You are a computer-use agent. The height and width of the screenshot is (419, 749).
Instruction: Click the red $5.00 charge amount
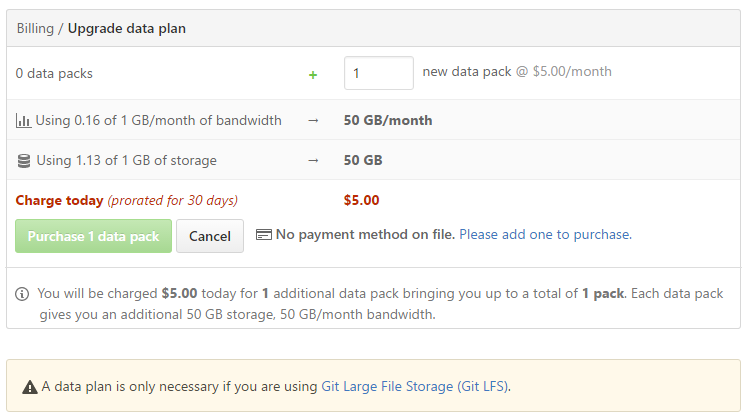pos(361,200)
